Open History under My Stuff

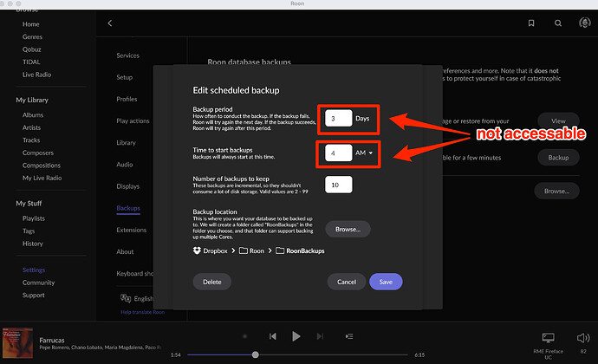(x=33, y=244)
